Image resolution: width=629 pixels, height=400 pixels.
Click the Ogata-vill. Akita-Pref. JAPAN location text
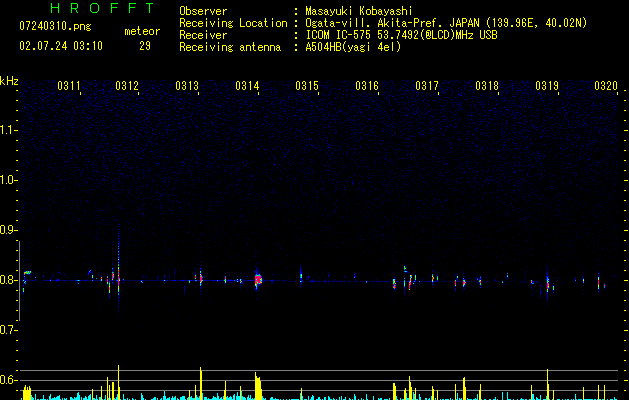pos(446,23)
